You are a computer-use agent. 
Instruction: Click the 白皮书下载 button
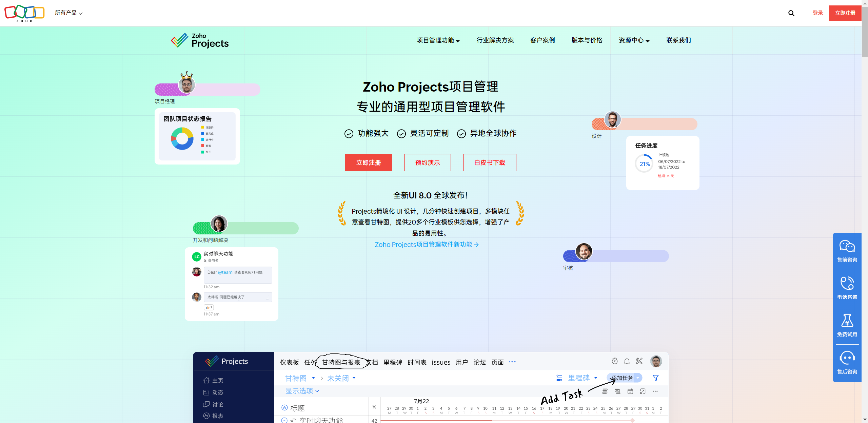point(490,163)
